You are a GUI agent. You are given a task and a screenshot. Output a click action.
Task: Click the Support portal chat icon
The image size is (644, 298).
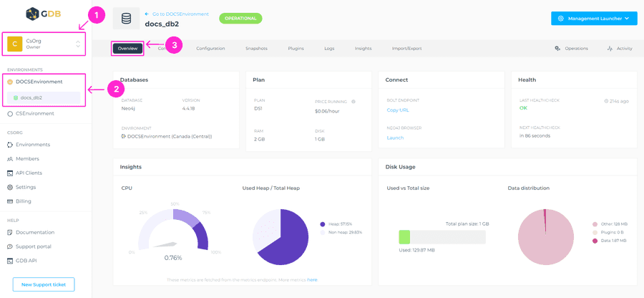(10, 246)
